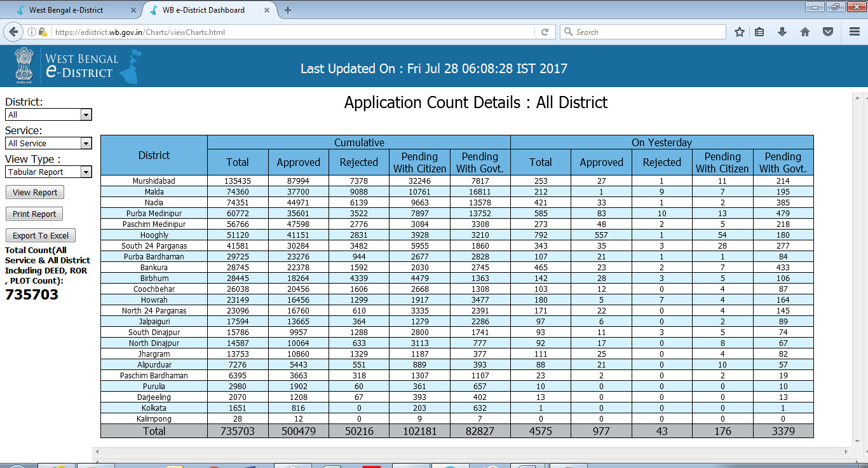Click the horizontal scrollbar left arrow

(97, 451)
